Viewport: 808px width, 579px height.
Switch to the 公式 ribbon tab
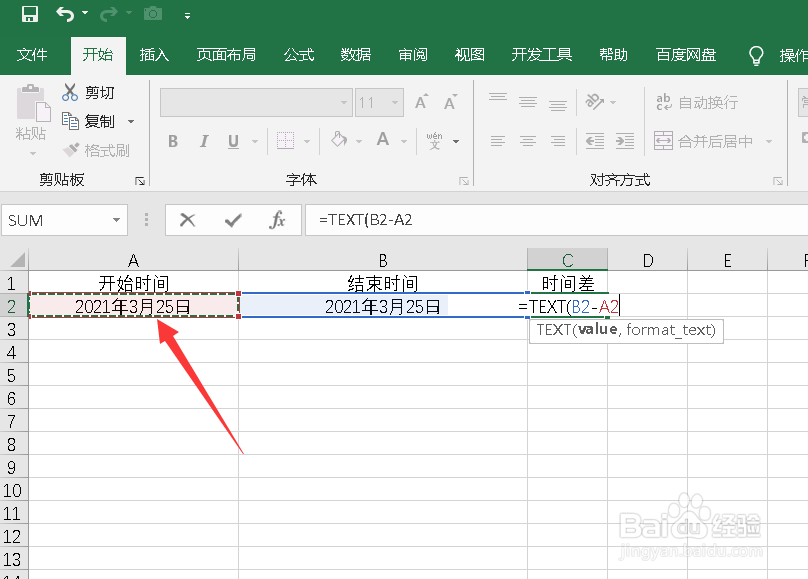299,55
